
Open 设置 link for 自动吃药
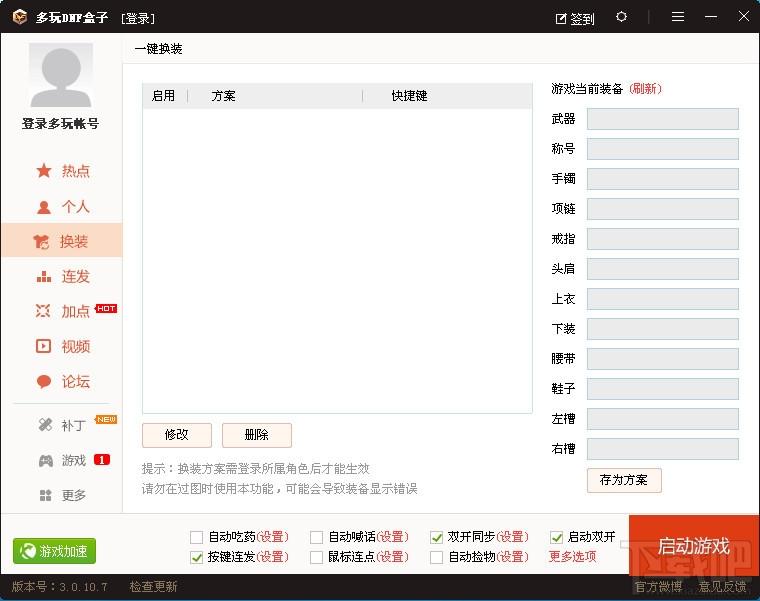[x=272, y=537]
